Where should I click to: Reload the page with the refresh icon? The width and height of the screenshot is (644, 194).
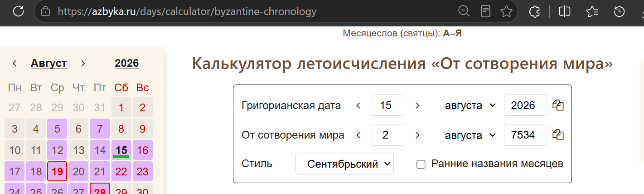tap(18, 11)
